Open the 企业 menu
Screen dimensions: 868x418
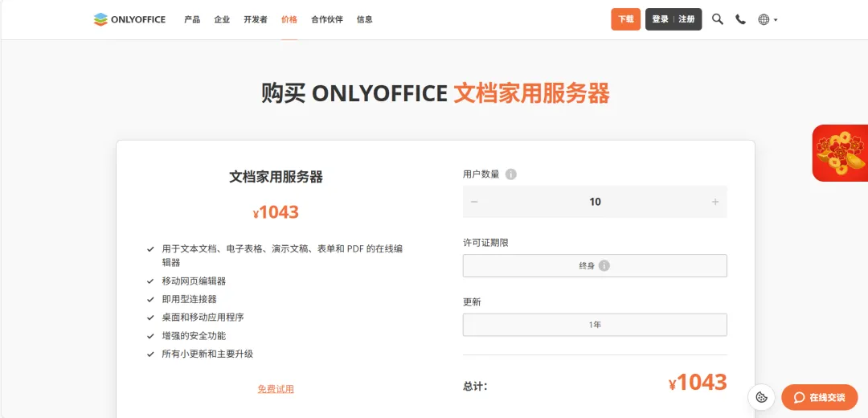[x=222, y=19]
